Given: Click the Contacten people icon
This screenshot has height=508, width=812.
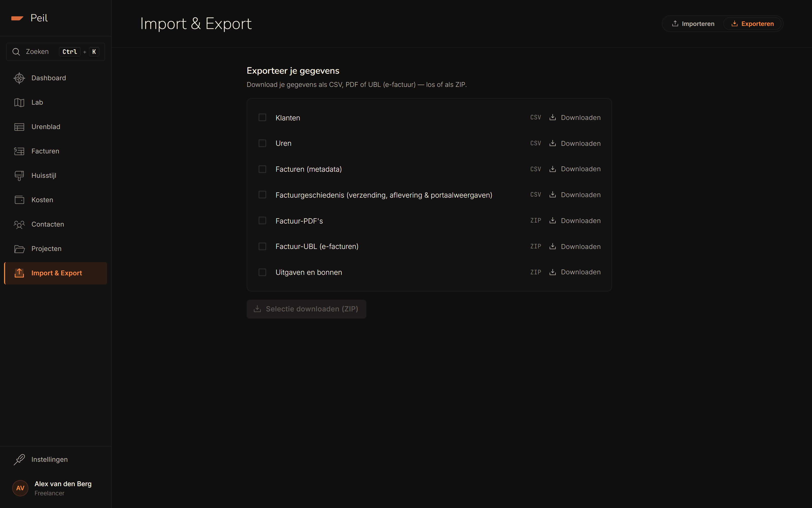Looking at the screenshot, I should 19,225.
